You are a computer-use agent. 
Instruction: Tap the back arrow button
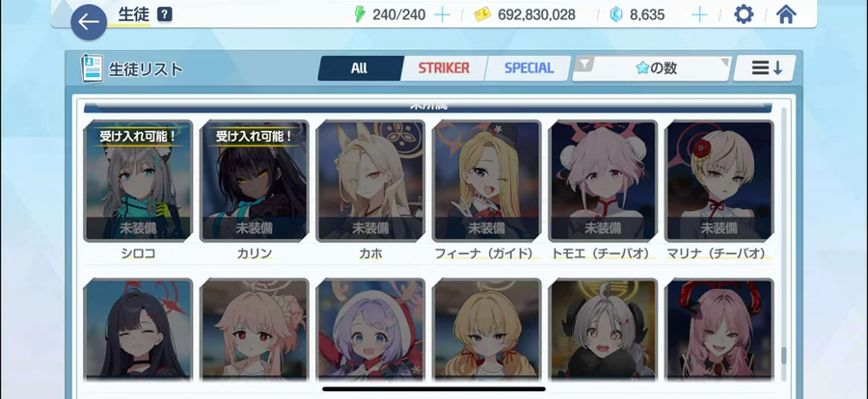pyautogui.click(x=89, y=22)
